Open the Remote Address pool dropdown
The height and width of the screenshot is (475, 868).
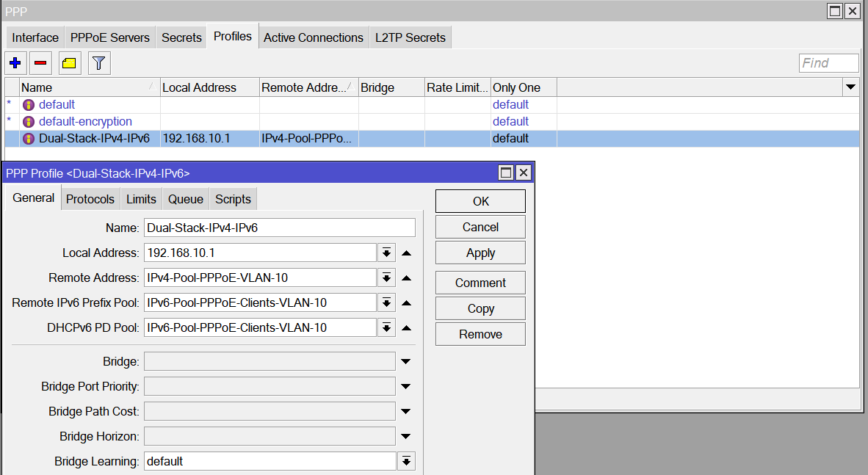[386, 278]
